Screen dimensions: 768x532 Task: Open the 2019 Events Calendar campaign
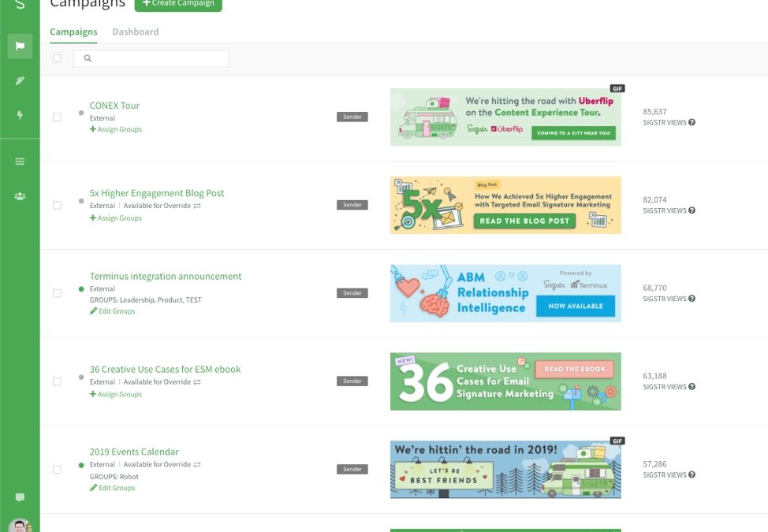[134, 452]
